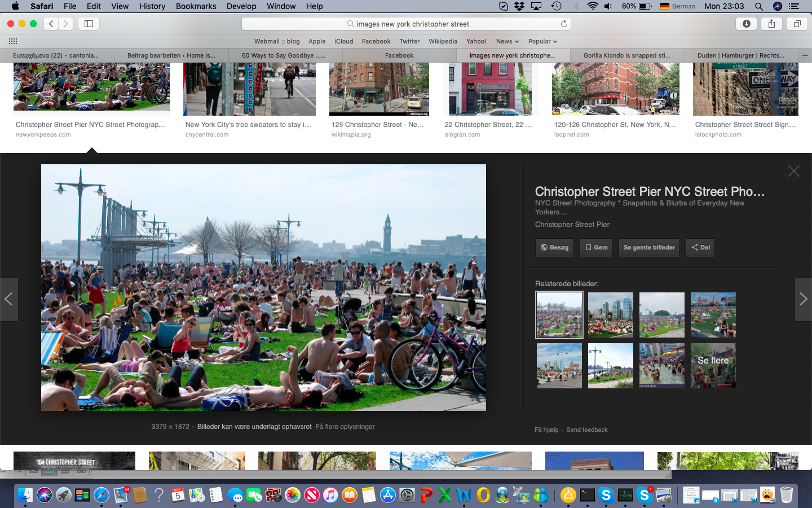This screenshot has height=508, width=812.
Task: Click the Gem save button
Action: (x=596, y=247)
